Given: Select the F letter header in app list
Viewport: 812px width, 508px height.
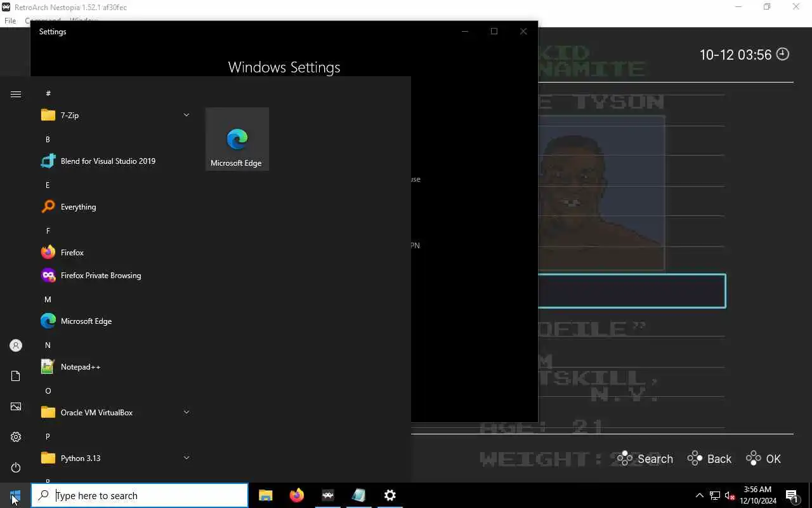Looking at the screenshot, I should [x=48, y=231].
